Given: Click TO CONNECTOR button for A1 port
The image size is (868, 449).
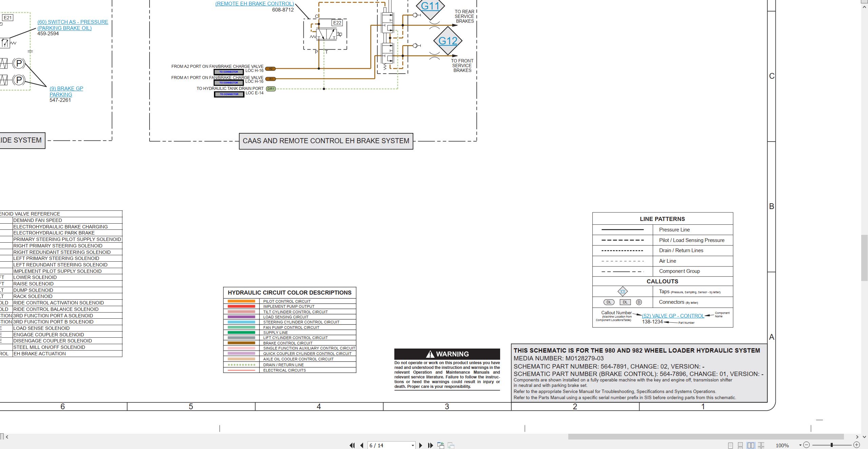Looking at the screenshot, I should coord(229,83).
